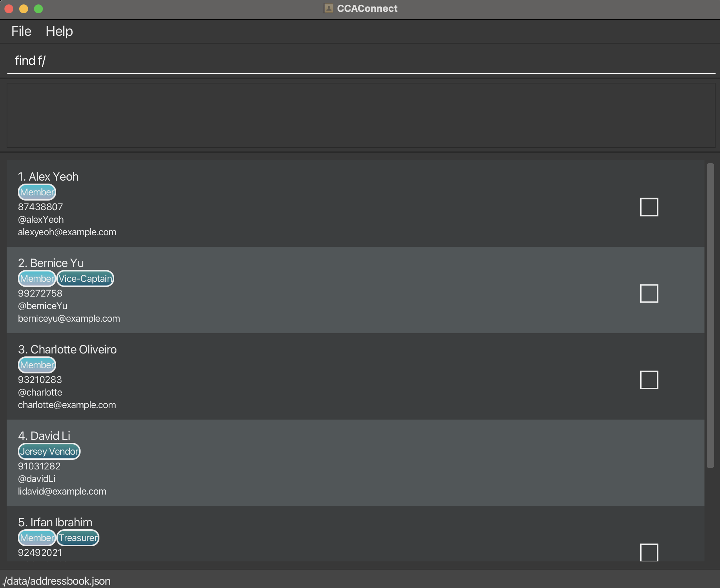Open the File menu
Viewport: 720px width, 588px height.
coord(21,31)
